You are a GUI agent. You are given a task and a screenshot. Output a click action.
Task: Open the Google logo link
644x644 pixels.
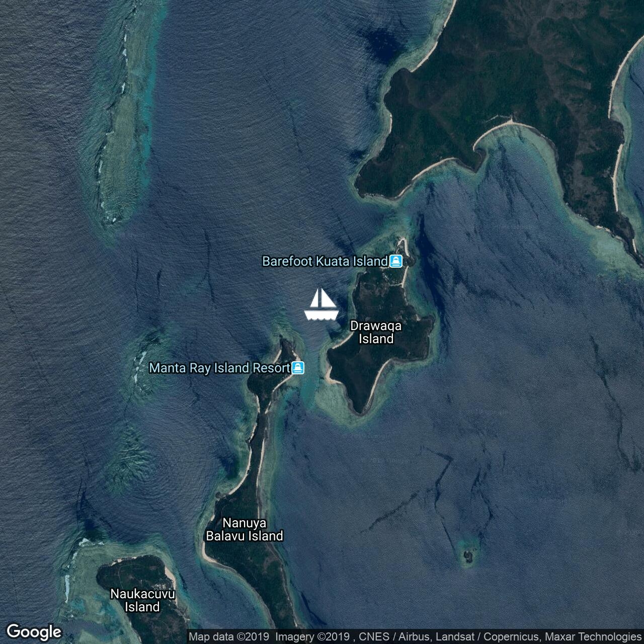[x=34, y=631]
